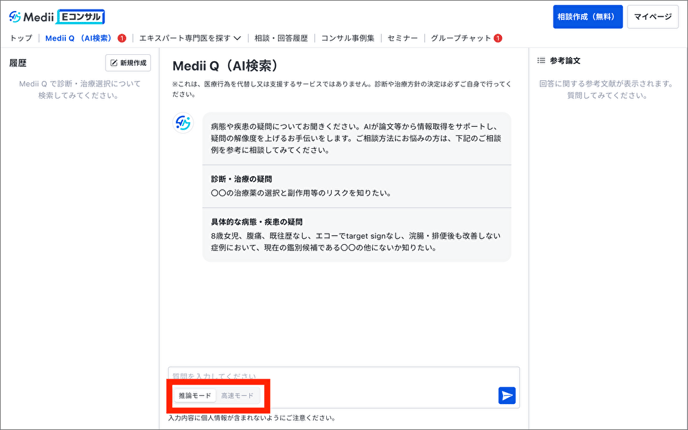Open グループチャット
Screen dimensions: 688x430
coord(461,38)
